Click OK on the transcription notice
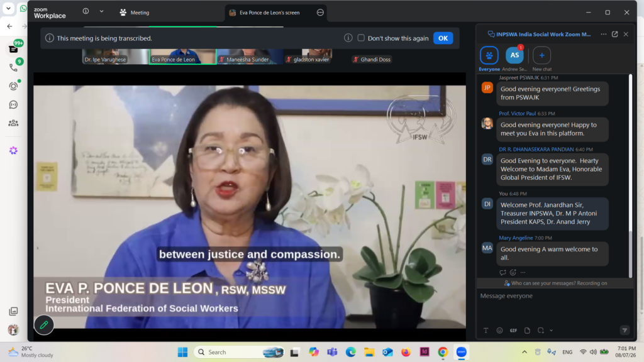644x362 pixels. (x=443, y=38)
